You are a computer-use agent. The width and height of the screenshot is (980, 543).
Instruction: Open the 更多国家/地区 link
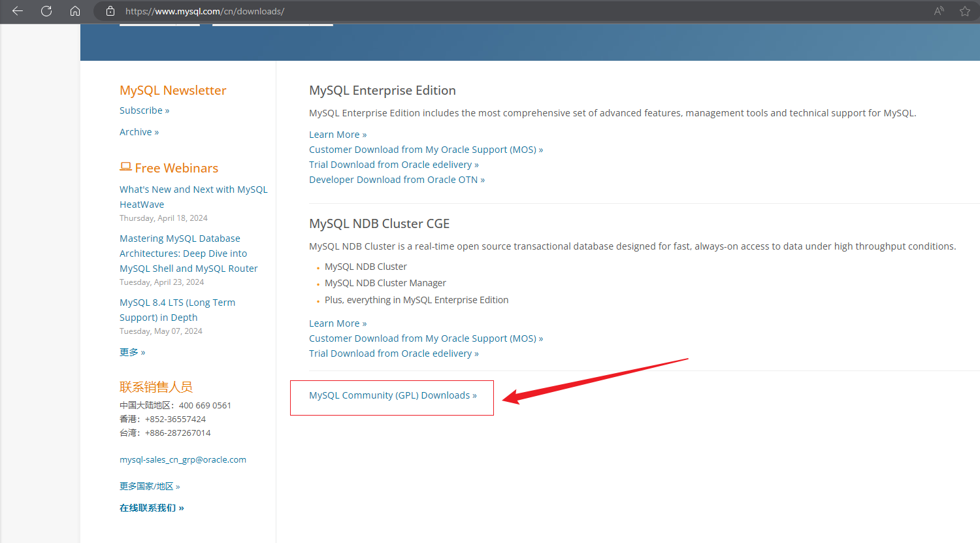click(150, 486)
